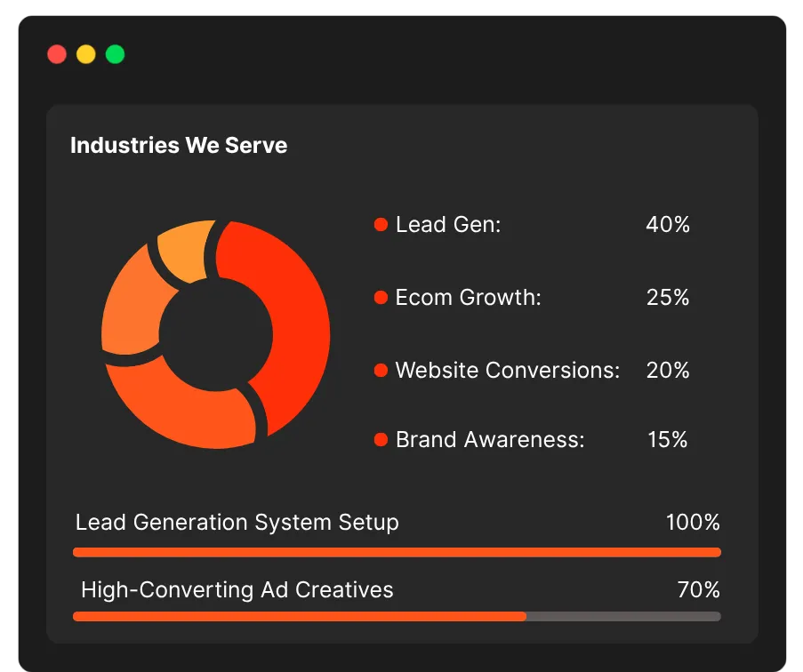Image resolution: width=803 pixels, height=672 pixels.
Task: Click the High-Converting Ad Creatives progress bar
Action: tap(397, 616)
